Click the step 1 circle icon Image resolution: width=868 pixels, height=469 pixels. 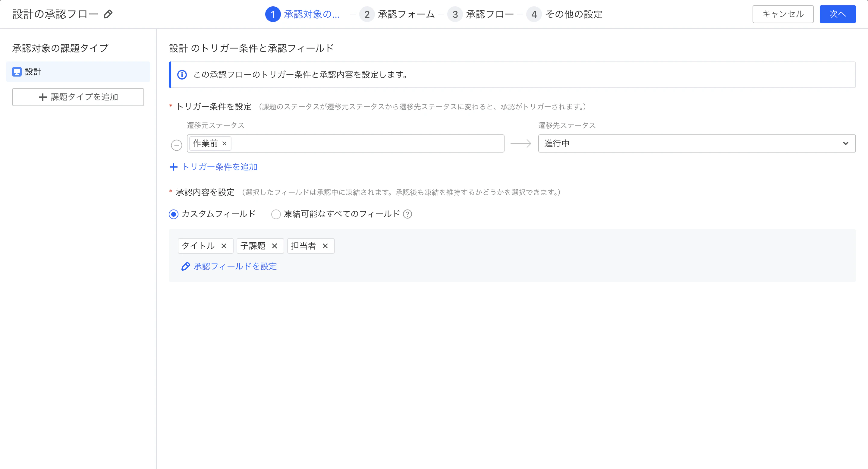273,14
